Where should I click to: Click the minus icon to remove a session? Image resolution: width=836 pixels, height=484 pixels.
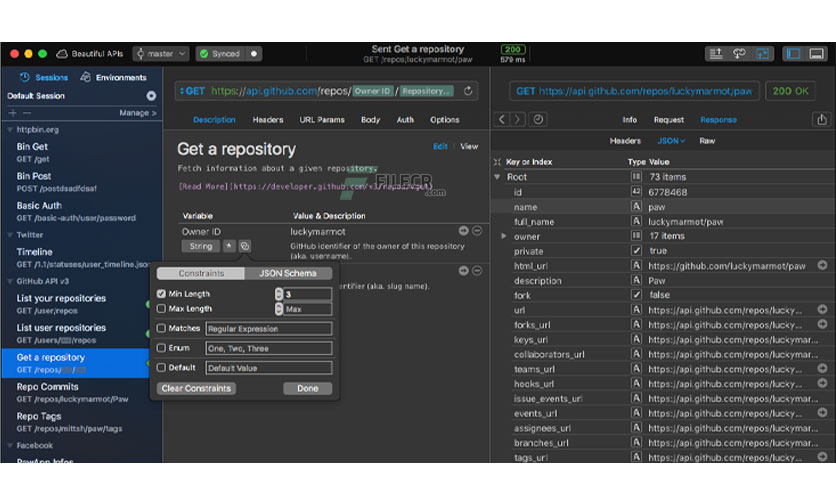coord(27,112)
